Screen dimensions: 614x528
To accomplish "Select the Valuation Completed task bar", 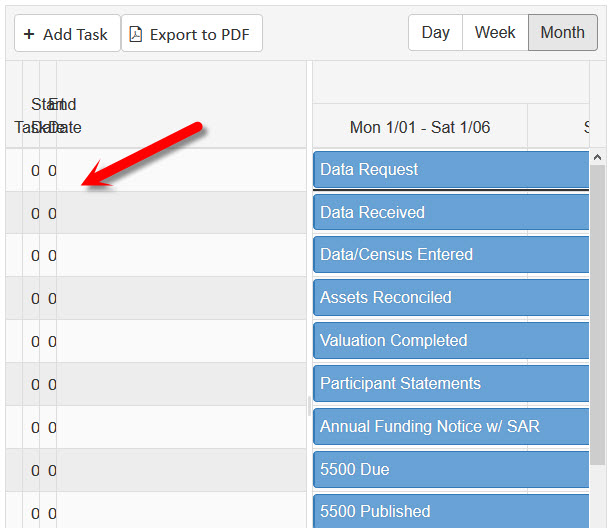I will coord(450,340).
